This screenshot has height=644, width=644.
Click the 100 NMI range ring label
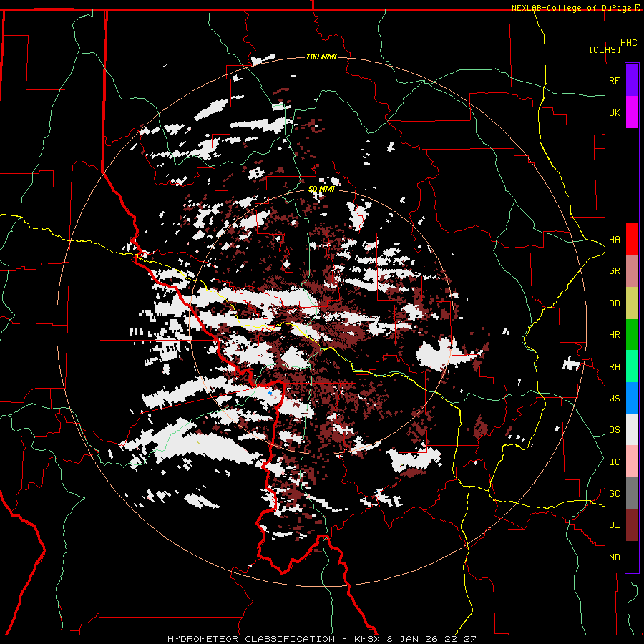pos(321,57)
